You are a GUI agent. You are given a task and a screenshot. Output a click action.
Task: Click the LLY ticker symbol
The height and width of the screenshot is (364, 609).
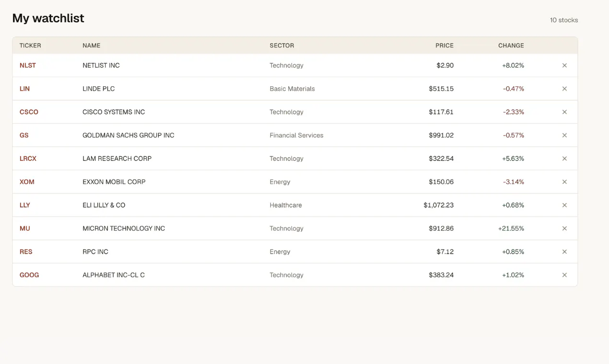[x=25, y=205]
